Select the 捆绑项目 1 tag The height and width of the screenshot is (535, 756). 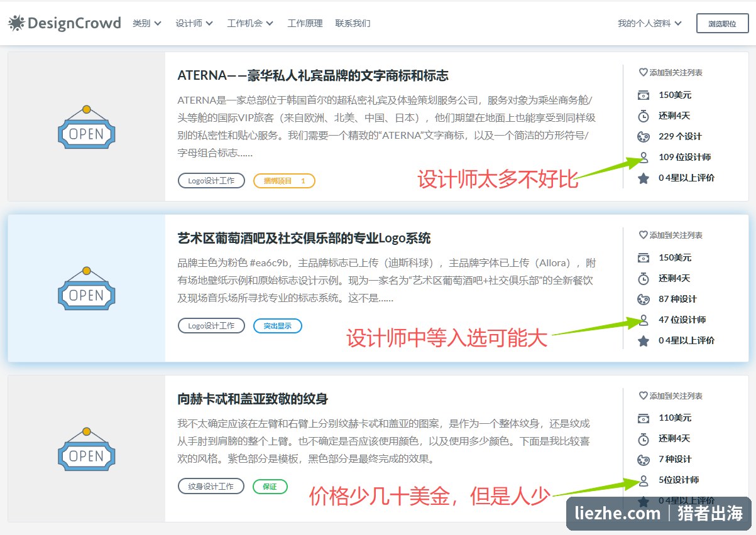284,181
